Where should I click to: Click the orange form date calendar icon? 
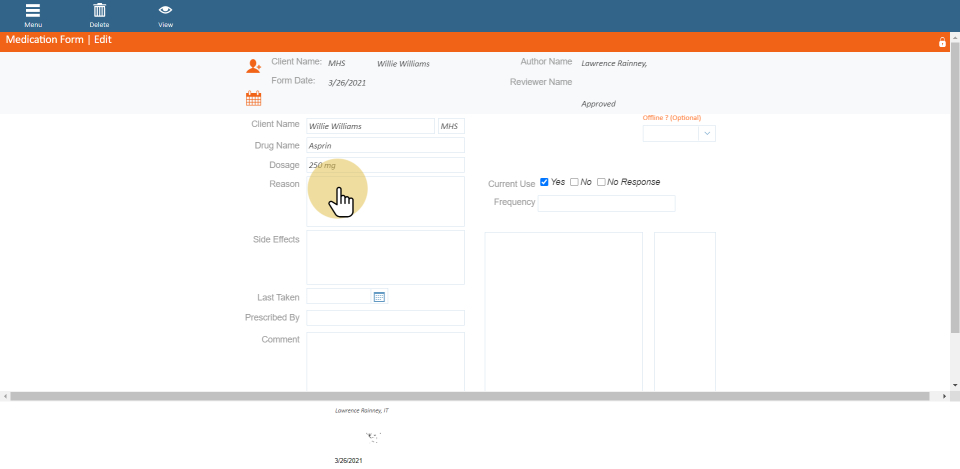253,98
